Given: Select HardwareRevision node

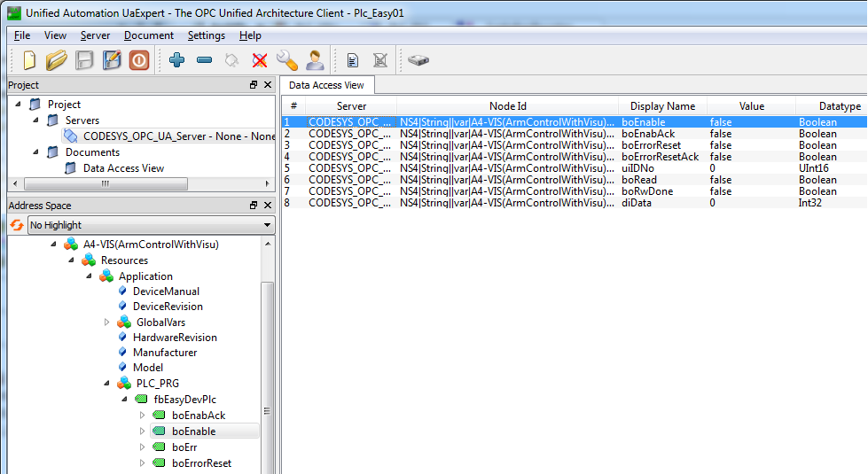Looking at the screenshot, I should pos(175,338).
